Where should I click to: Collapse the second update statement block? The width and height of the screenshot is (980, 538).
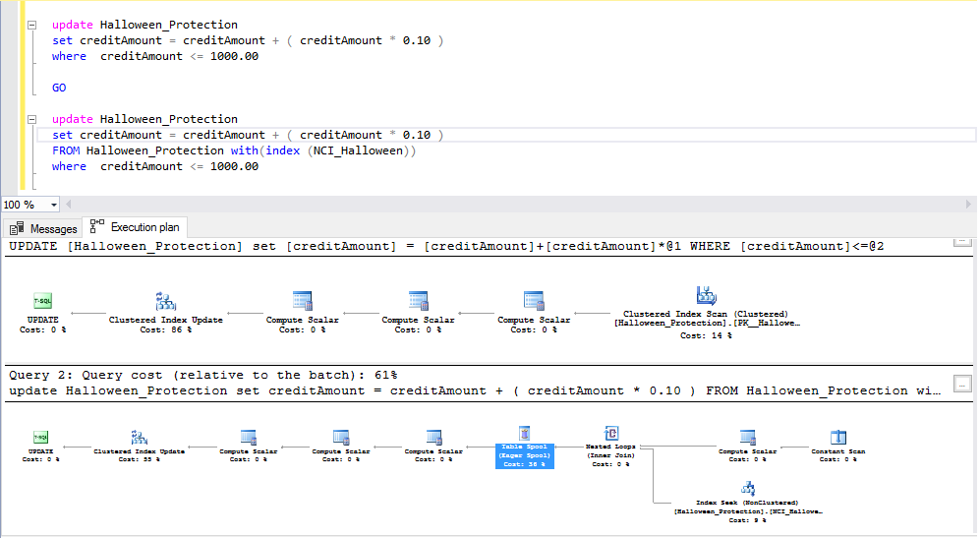(x=31, y=119)
